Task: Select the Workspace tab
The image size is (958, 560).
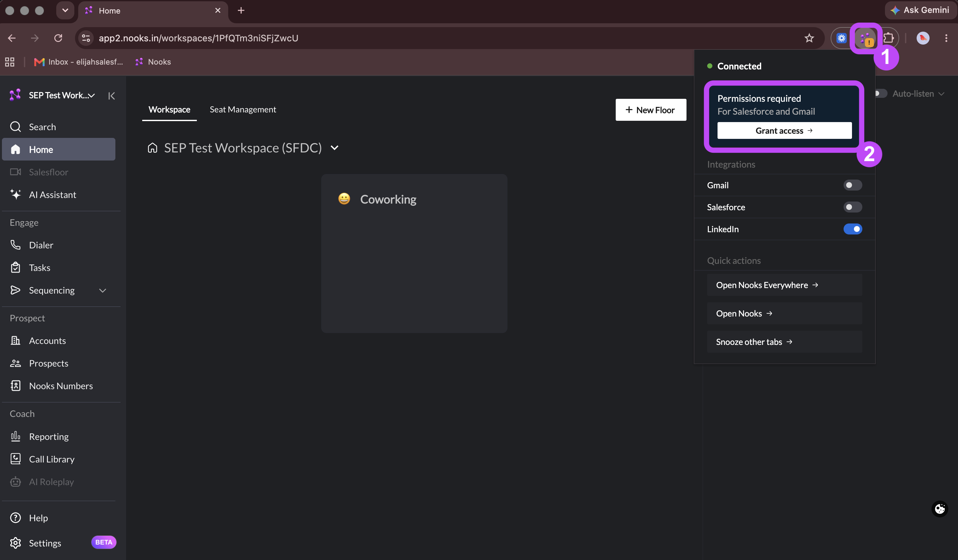Action: tap(169, 109)
